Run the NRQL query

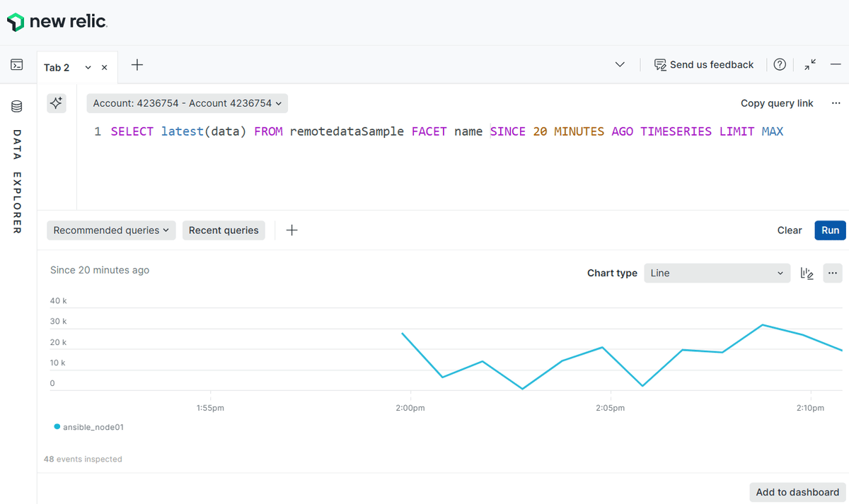coord(830,230)
